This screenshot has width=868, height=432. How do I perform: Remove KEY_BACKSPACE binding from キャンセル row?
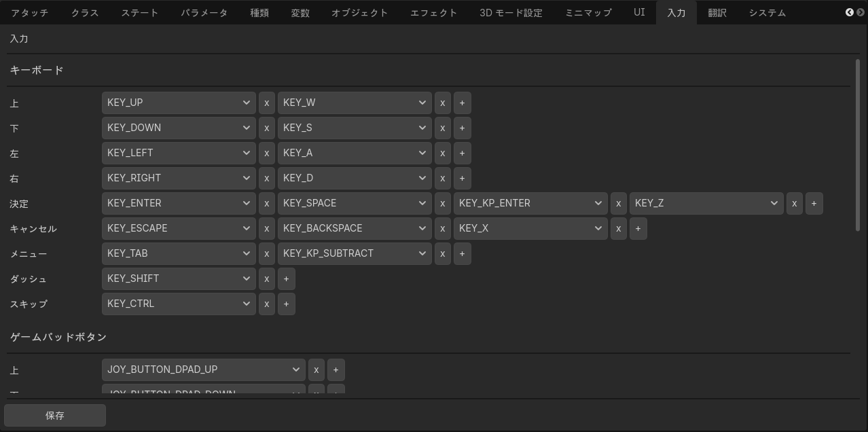(443, 228)
